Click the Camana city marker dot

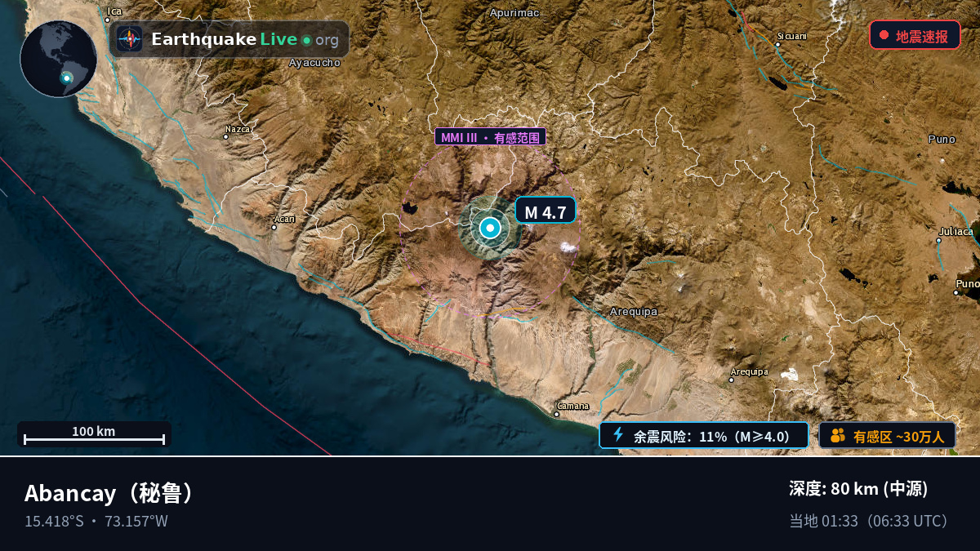click(x=557, y=414)
